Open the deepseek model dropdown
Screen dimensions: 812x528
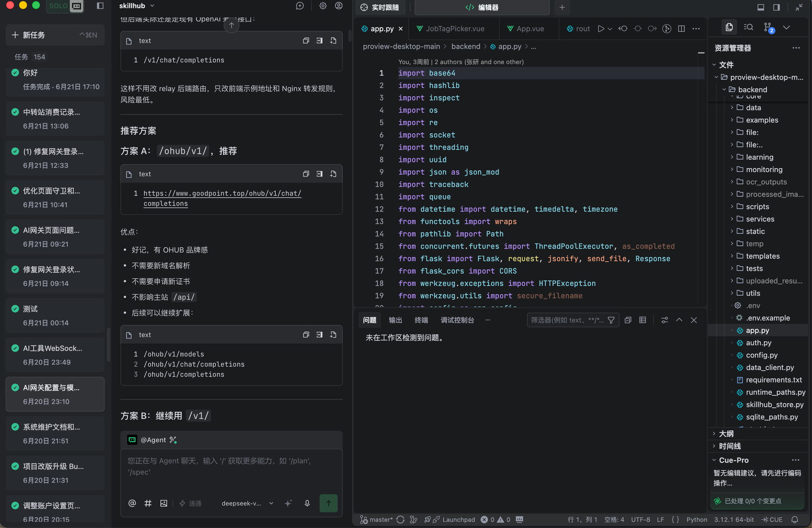point(247,503)
